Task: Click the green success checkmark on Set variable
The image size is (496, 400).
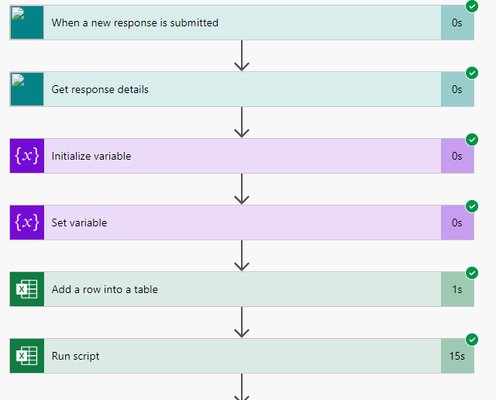Action: [x=472, y=206]
